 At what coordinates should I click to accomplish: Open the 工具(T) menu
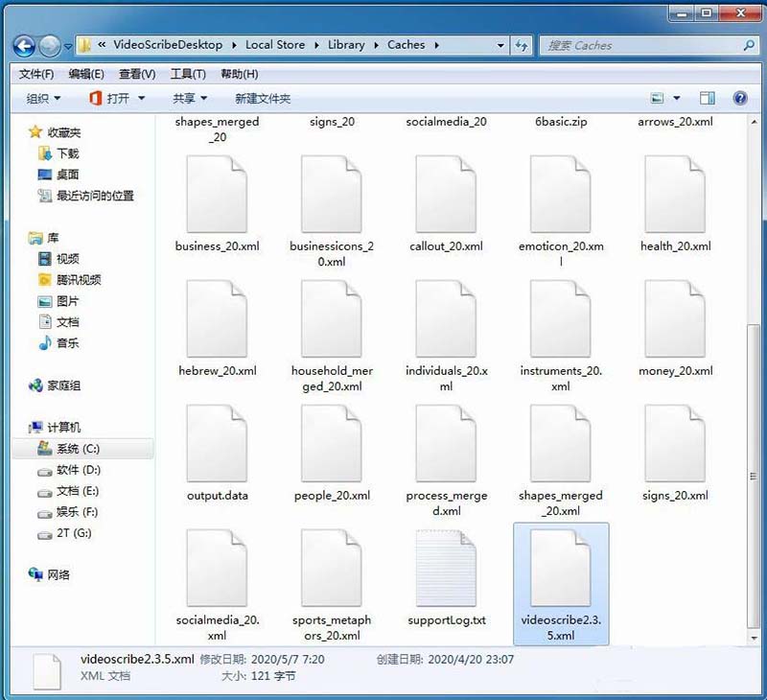188,75
